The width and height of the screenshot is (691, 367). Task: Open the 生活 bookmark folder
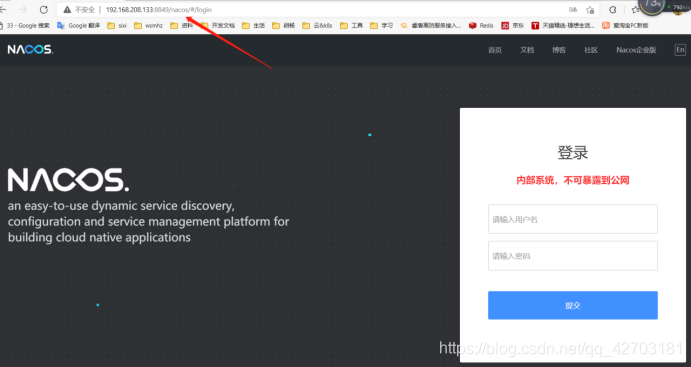(x=253, y=26)
